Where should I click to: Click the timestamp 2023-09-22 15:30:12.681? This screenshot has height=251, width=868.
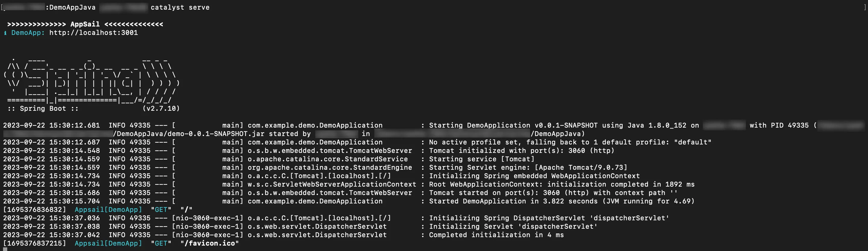[52, 125]
